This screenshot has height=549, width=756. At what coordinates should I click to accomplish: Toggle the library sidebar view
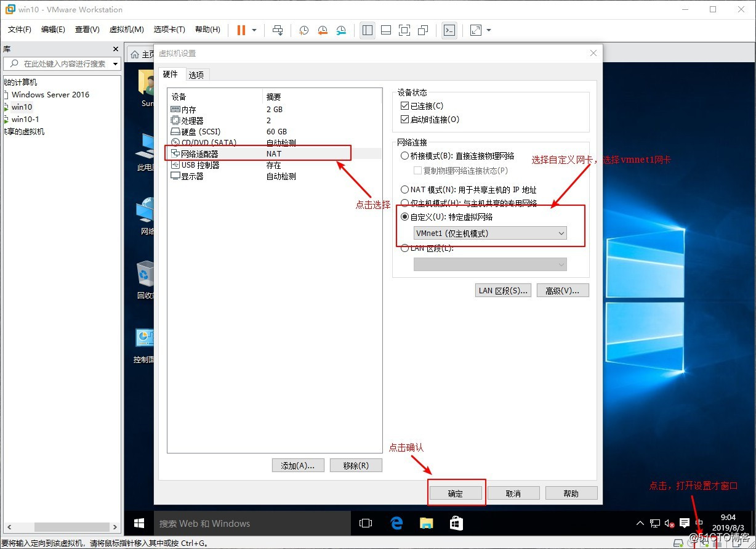coord(368,30)
